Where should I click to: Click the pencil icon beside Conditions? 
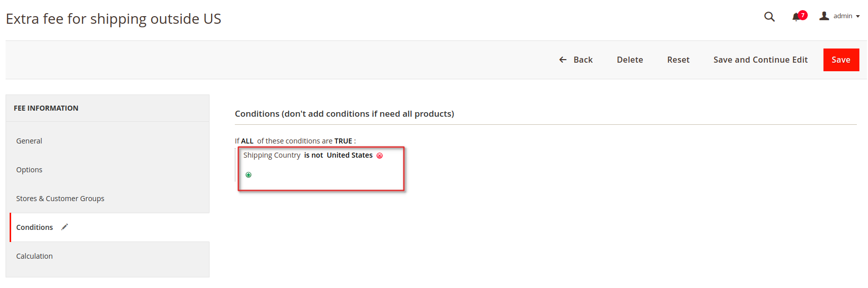[64, 227]
